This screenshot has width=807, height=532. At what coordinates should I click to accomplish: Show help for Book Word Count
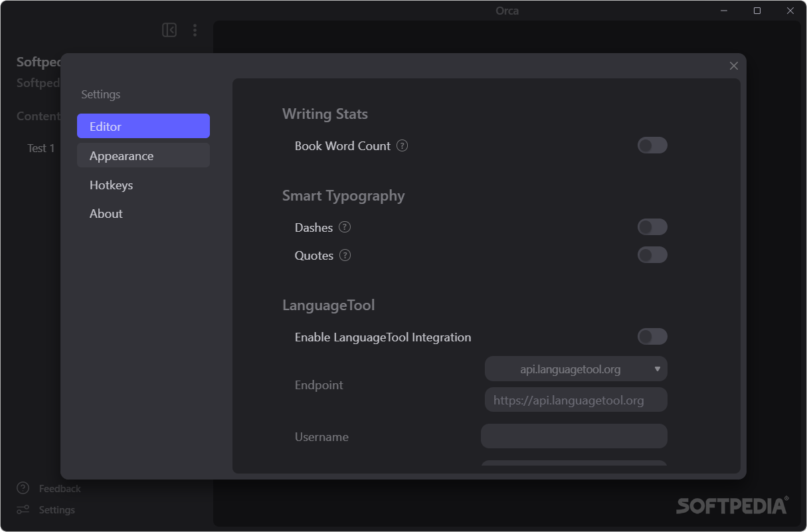click(x=403, y=145)
